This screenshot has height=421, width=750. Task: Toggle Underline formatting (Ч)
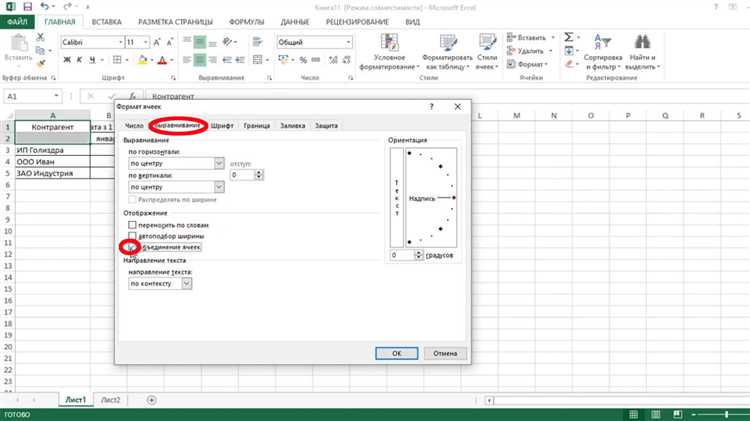point(92,60)
